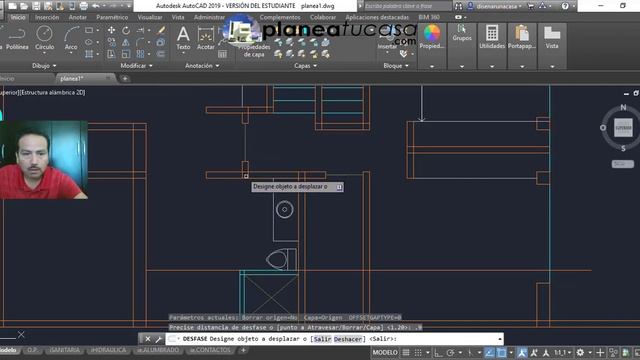
Task: Select the Acotar dimension tool
Action: pyautogui.click(x=206, y=38)
